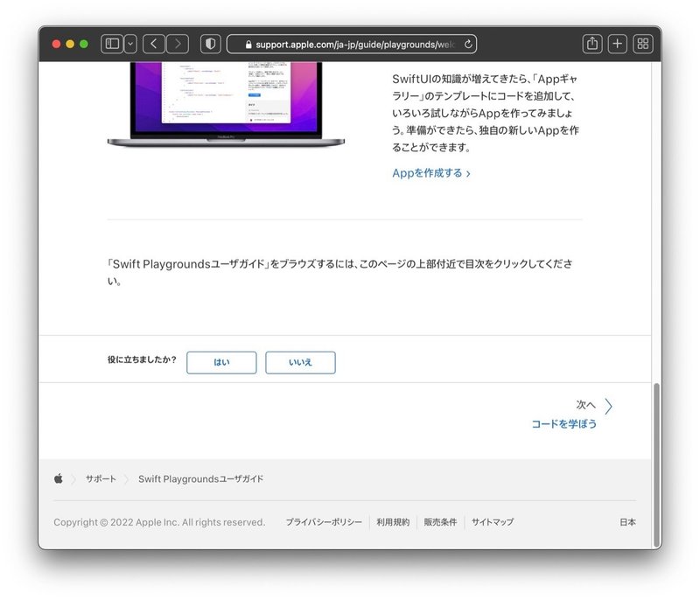The image size is (700, 600).
Task: Open the '利用規約' footer link
Action: (393, 522)
